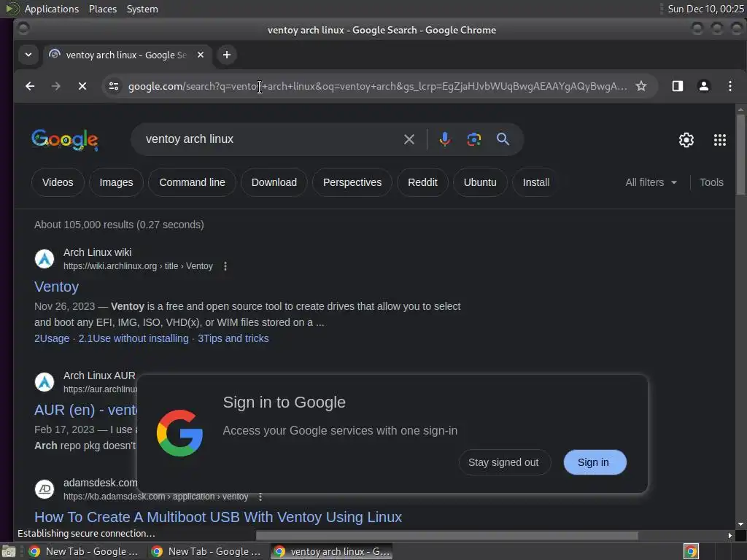Viewport: 747px width, 560px height.
Task: Click show desktop icon in taskbar
Action: 9,551
